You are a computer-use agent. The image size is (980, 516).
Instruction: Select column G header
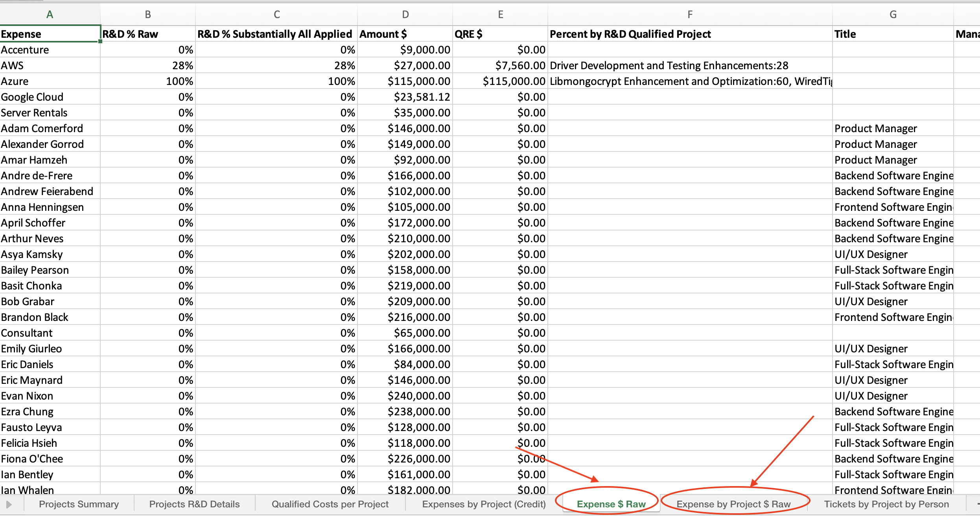coord(893,15)
